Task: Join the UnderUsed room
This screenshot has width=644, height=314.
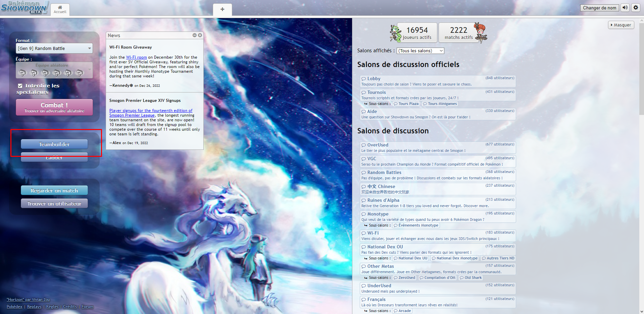Action: tap(438, 288)
